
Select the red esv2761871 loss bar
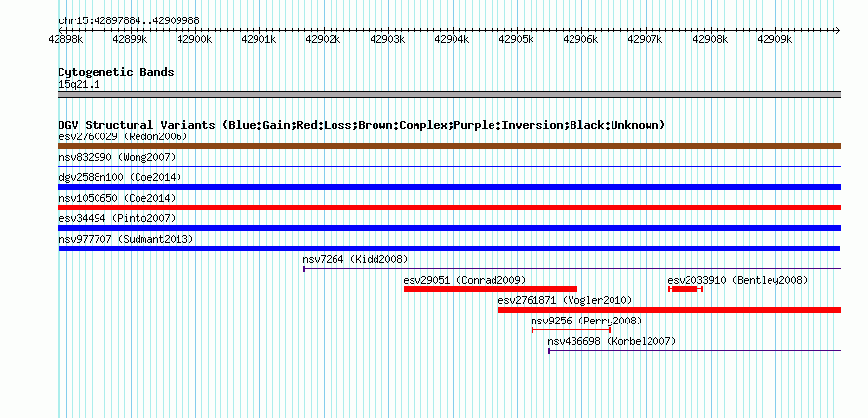tap(669, 310)
